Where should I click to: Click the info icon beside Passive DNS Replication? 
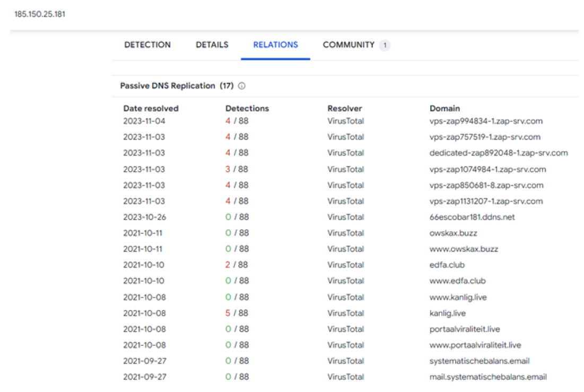tap(242, 86)
